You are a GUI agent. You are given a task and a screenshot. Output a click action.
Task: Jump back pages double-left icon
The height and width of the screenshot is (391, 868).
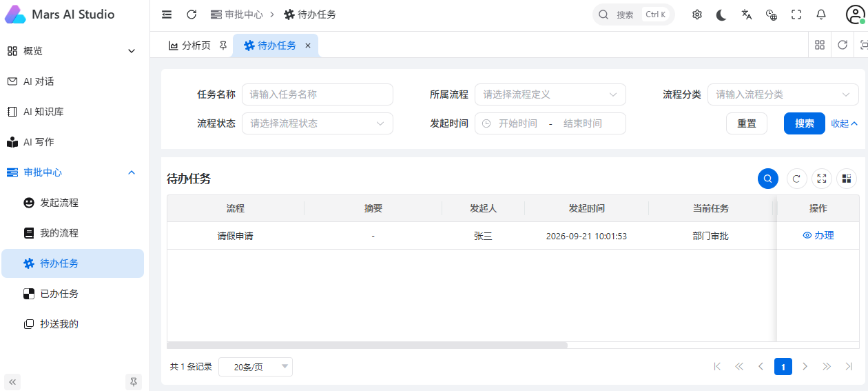coord(739,367)
